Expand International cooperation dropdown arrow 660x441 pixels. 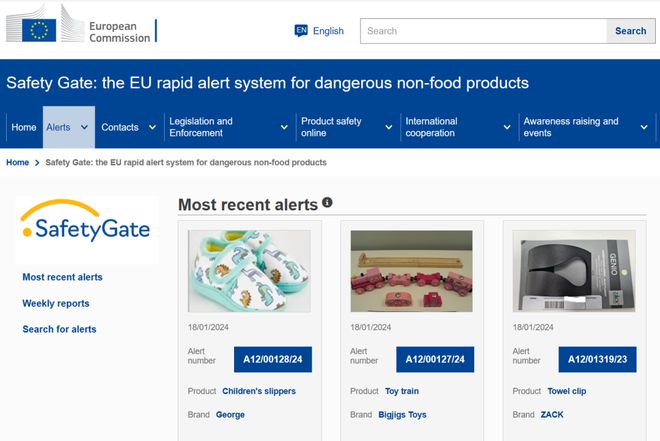click(507, 127)
